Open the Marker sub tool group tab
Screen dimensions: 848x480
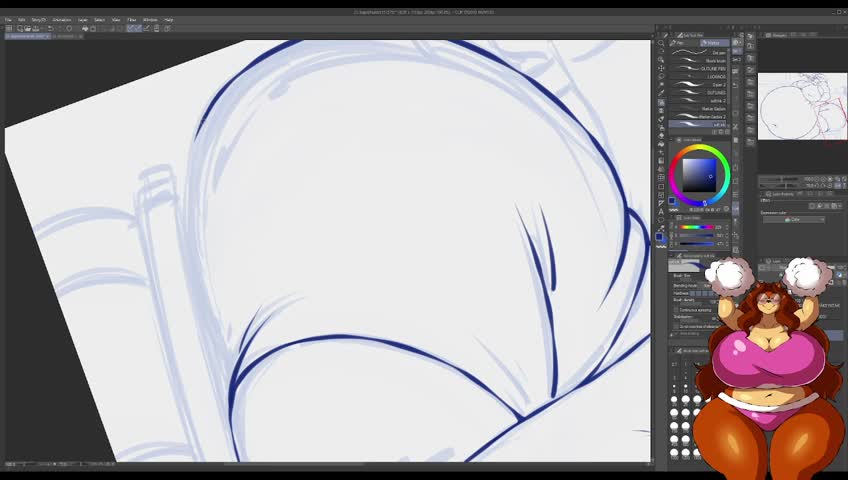click(x=714, y=43)
